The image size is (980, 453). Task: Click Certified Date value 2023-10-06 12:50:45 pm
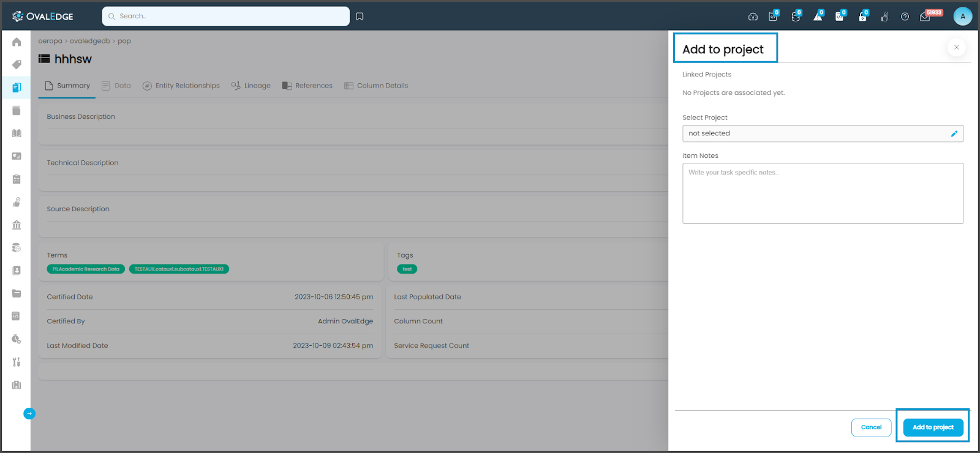334,297
